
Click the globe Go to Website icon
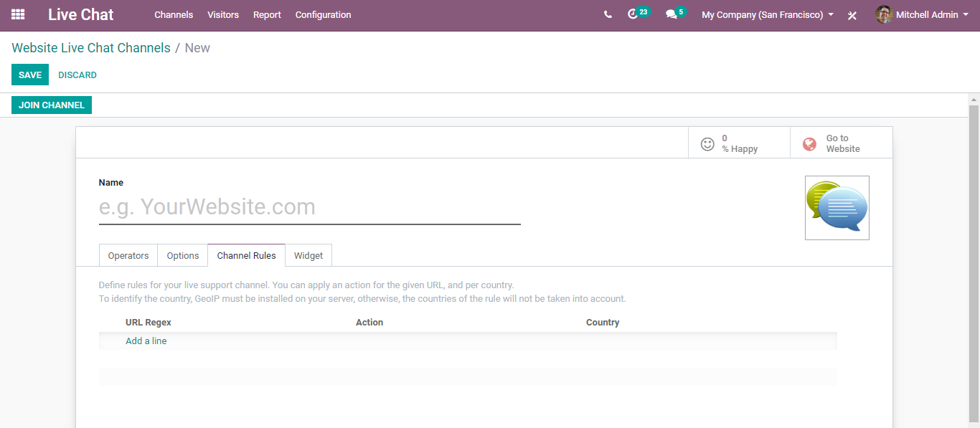click(x=809, y=143)
